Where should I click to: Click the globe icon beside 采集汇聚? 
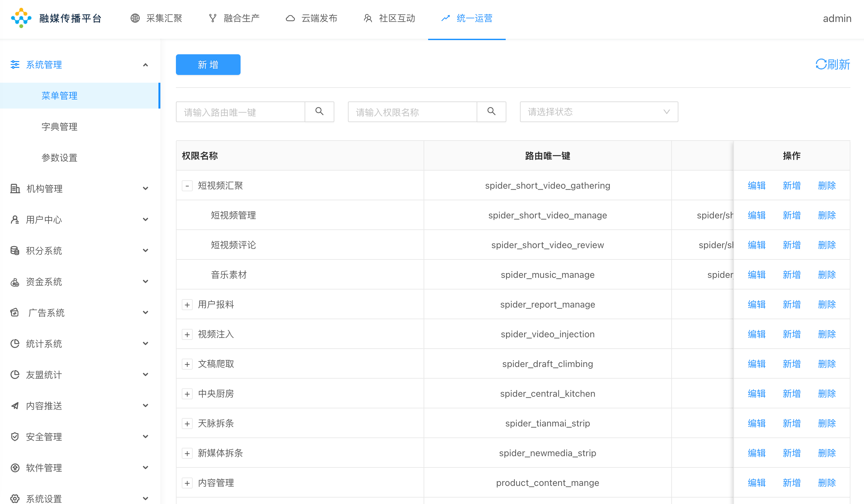(135, 18)
